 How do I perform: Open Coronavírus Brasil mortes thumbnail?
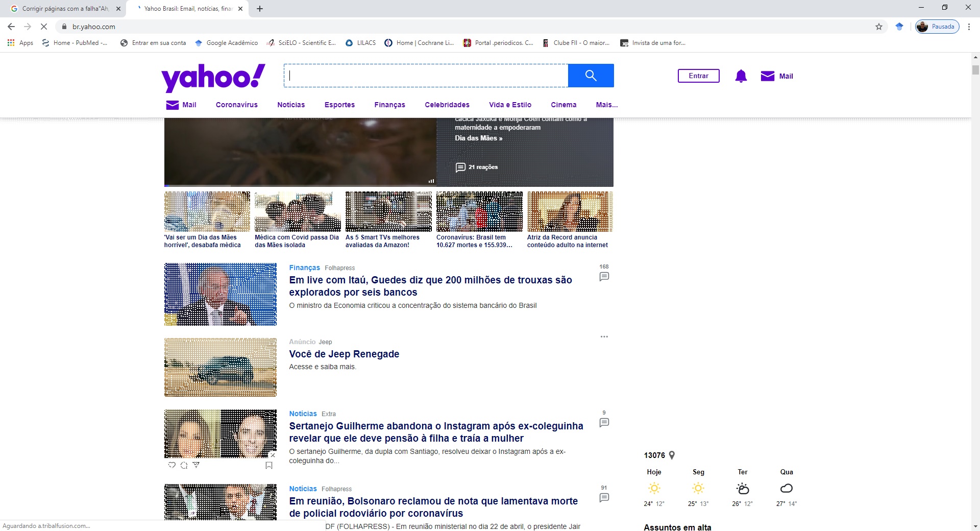click(479, 212)
